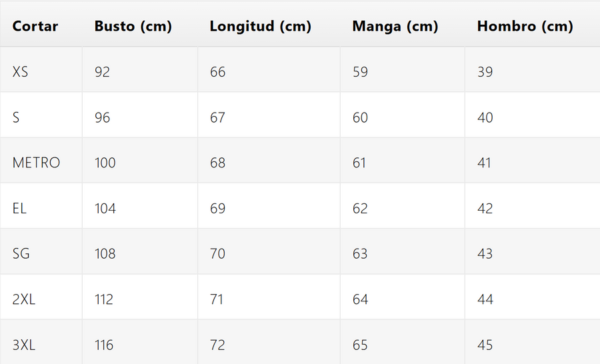Click the Manga (cm) column header
The image size is (600, 364).
click(395, 27)
